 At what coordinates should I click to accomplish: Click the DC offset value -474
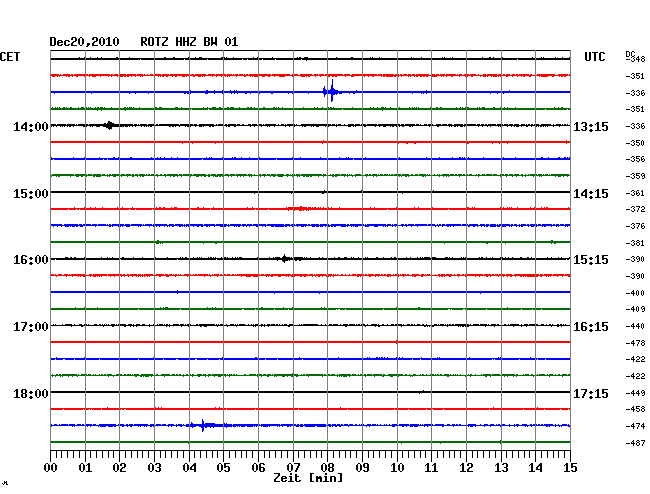(635, 426)
